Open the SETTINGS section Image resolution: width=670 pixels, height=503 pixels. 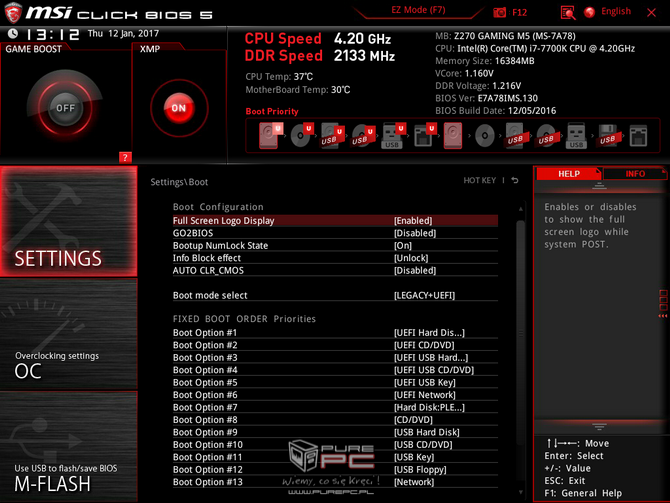click(68, 221)
